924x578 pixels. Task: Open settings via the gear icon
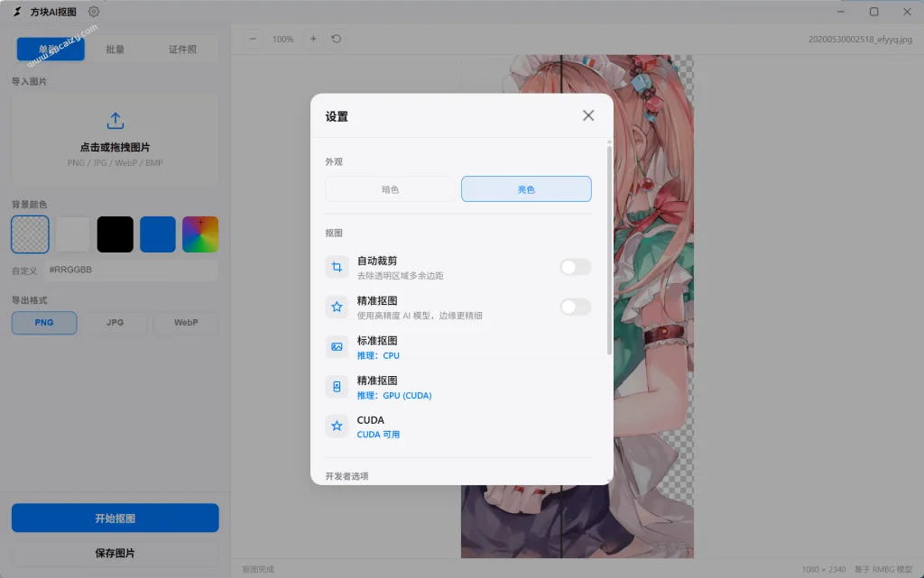tap(94, 12)
